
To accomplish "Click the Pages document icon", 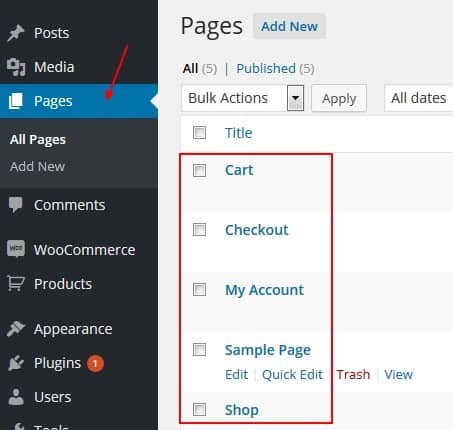I will (x=16, y=101).
